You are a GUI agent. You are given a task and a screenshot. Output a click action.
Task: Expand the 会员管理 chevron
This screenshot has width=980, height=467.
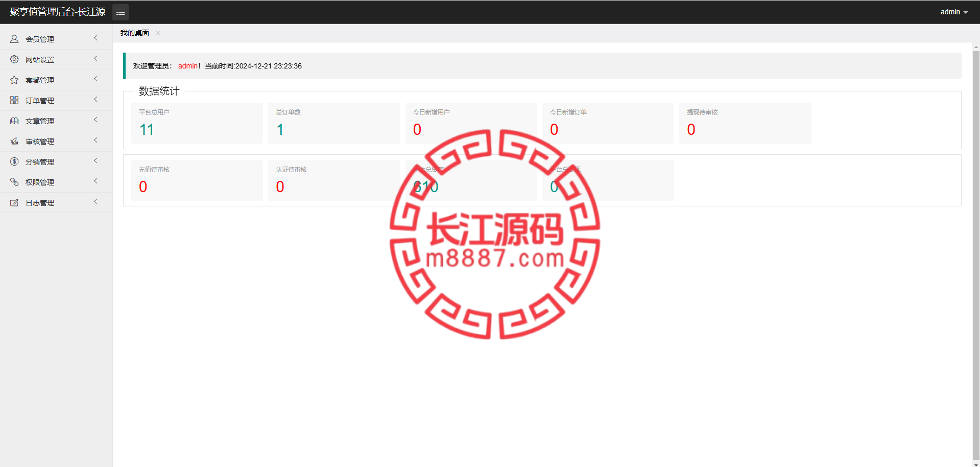click(x=95, y=38)
